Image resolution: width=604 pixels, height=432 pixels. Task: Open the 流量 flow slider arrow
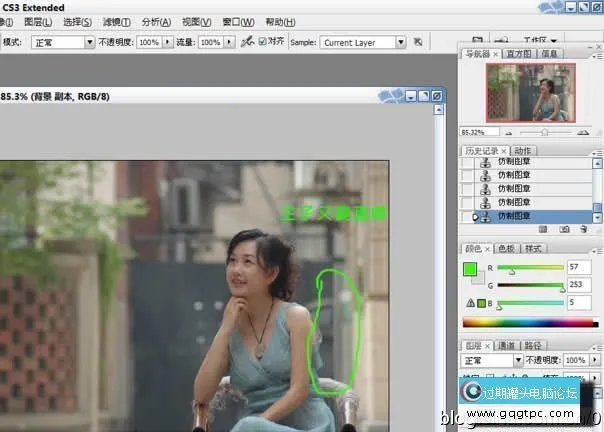coord(230,42)
